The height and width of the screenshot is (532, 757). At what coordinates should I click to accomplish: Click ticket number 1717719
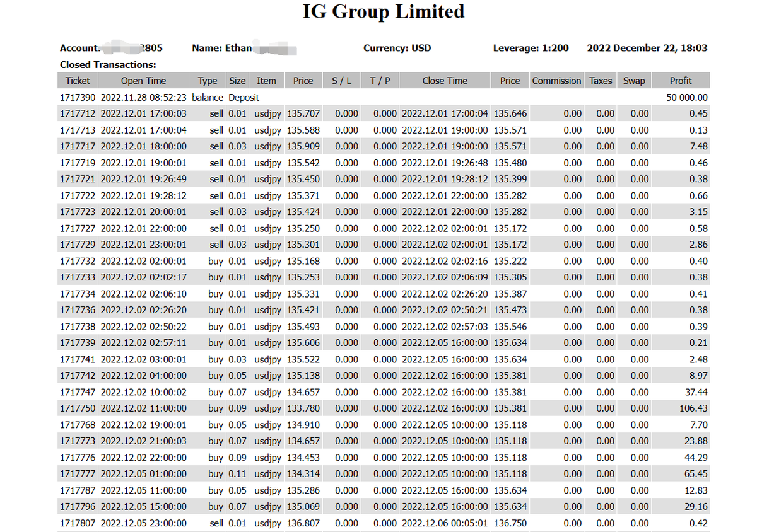click(x=78, y=163)
